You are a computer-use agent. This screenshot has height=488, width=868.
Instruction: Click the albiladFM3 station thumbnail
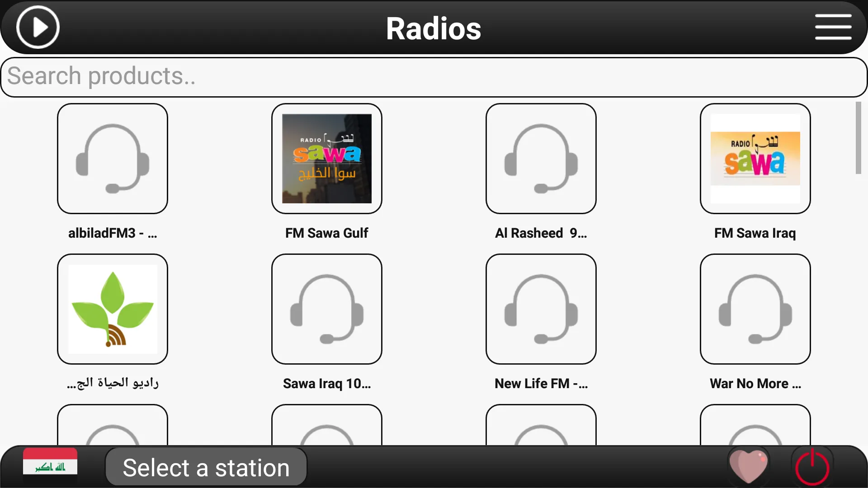point(112,158)
